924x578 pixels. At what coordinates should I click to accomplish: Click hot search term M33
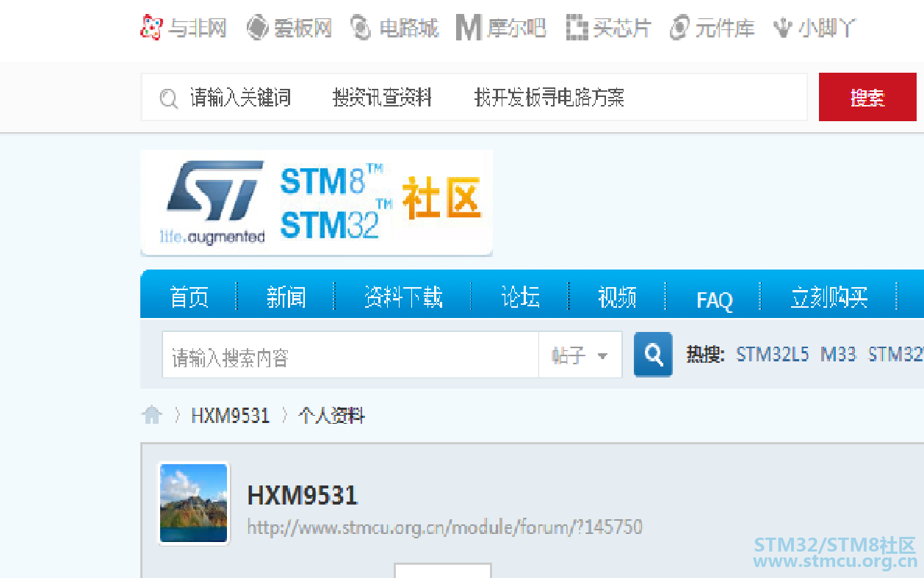[838, 355]
